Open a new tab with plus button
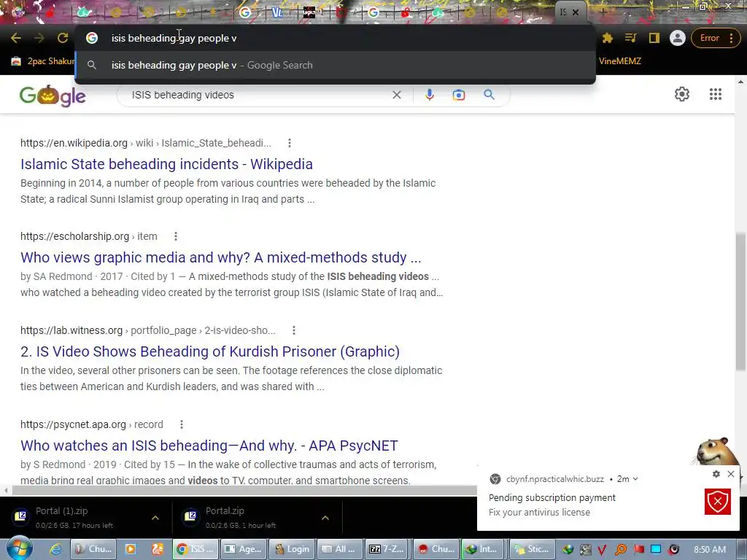747x560 pixels. point(603,12)
